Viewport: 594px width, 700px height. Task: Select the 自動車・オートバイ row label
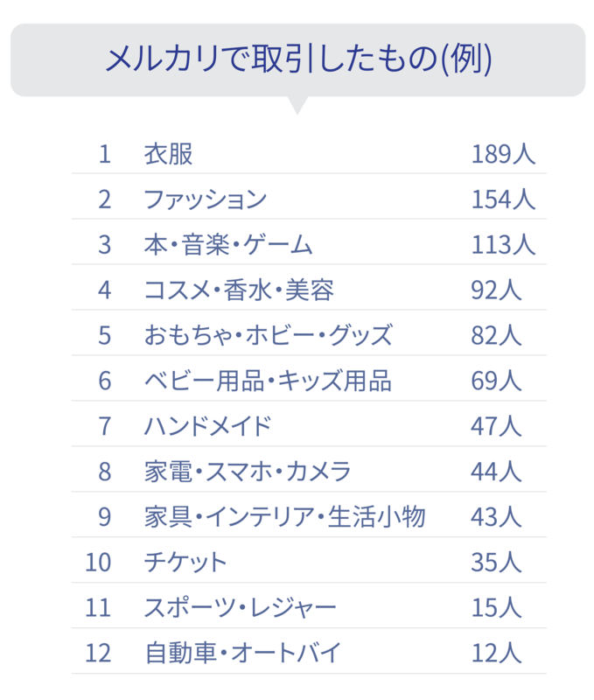click(242, 653)
